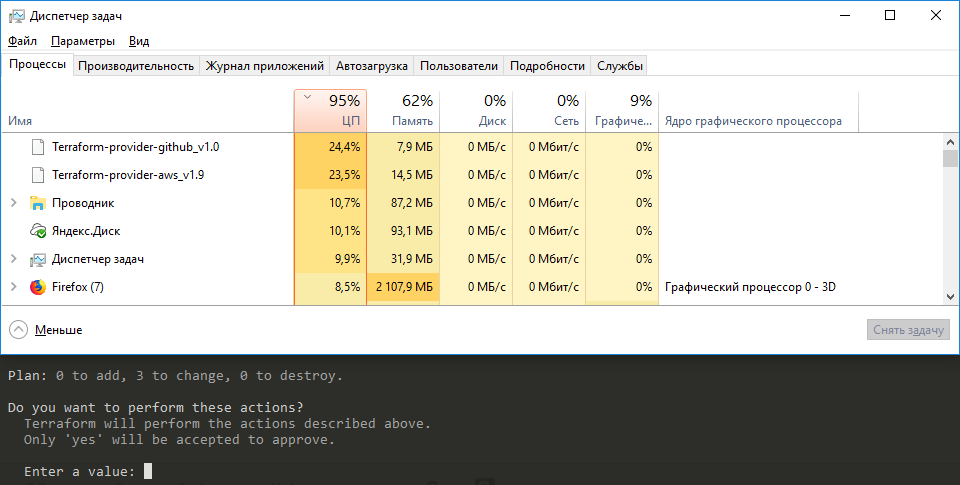Screen dimensions: 960x485
Task: Click the 31,9 МБ memory cell
Action: pos(403,260)
